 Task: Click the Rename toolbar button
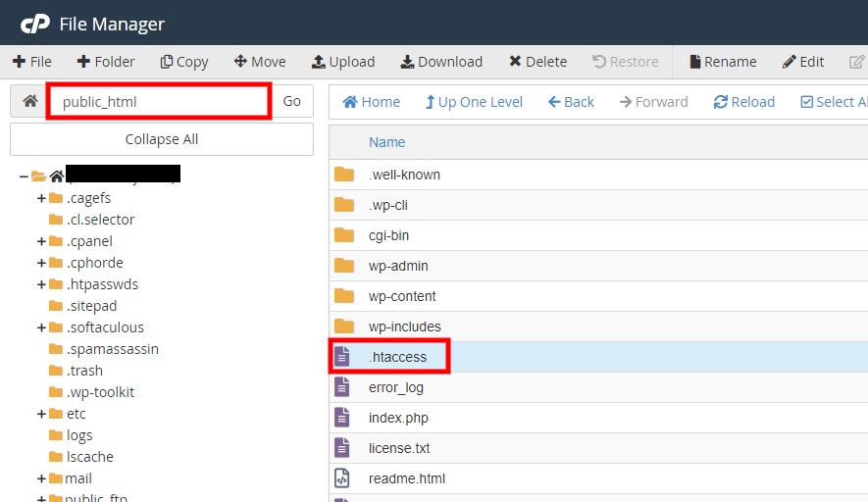pos(723,62)
